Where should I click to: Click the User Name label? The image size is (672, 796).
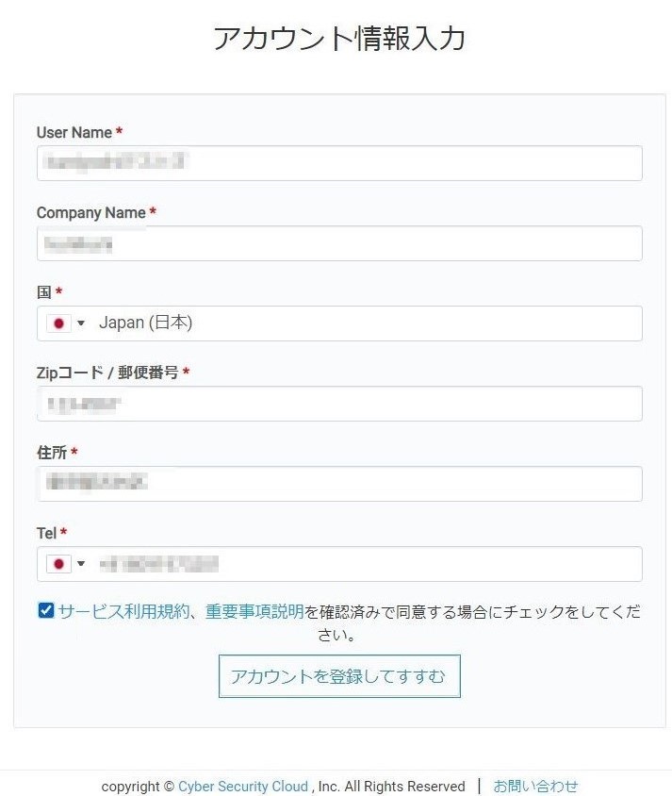[x=74, y=133]
